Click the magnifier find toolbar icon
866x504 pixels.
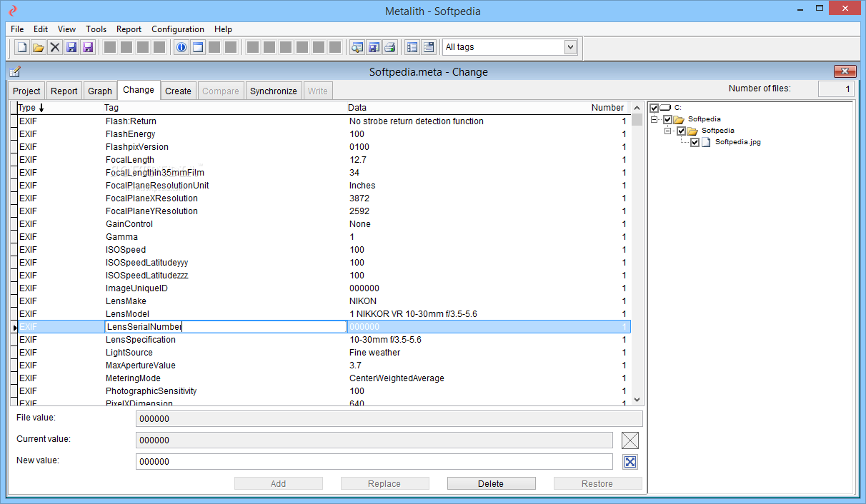coord(357,47)
